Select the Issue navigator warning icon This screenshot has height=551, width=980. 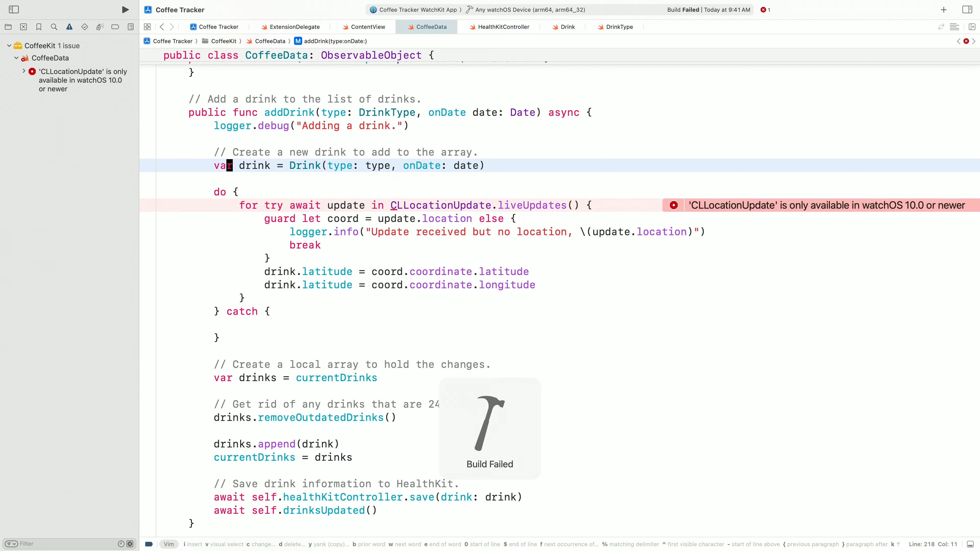click(69, 27)
